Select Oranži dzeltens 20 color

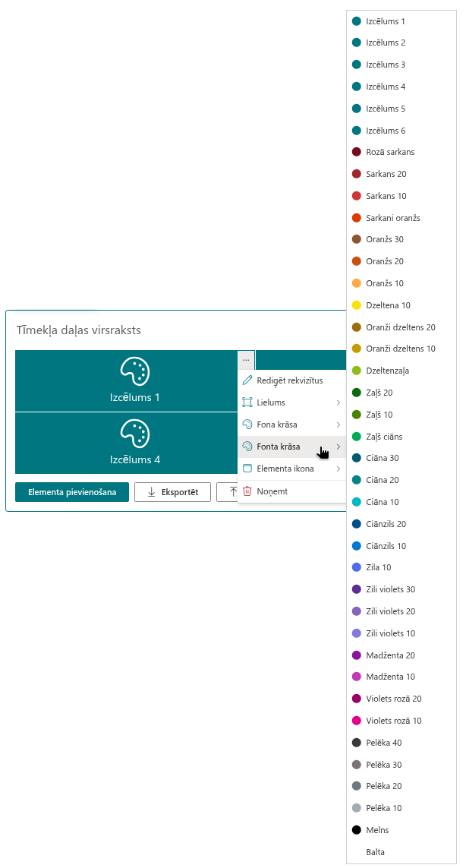click(x=401, y=327)
